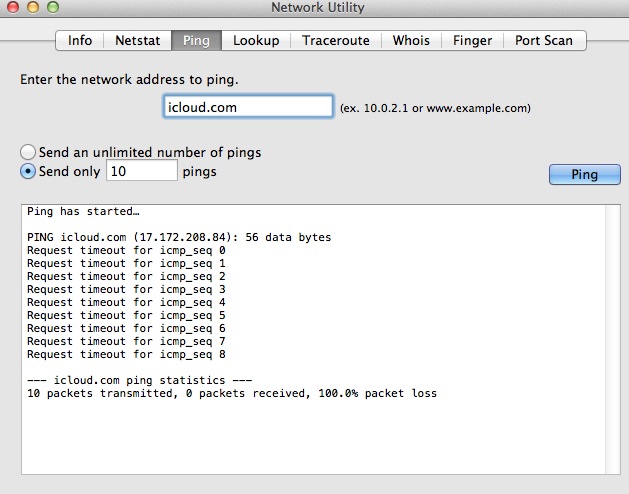
Task: Go to the Lookup tab
Action: click(256, 41)
